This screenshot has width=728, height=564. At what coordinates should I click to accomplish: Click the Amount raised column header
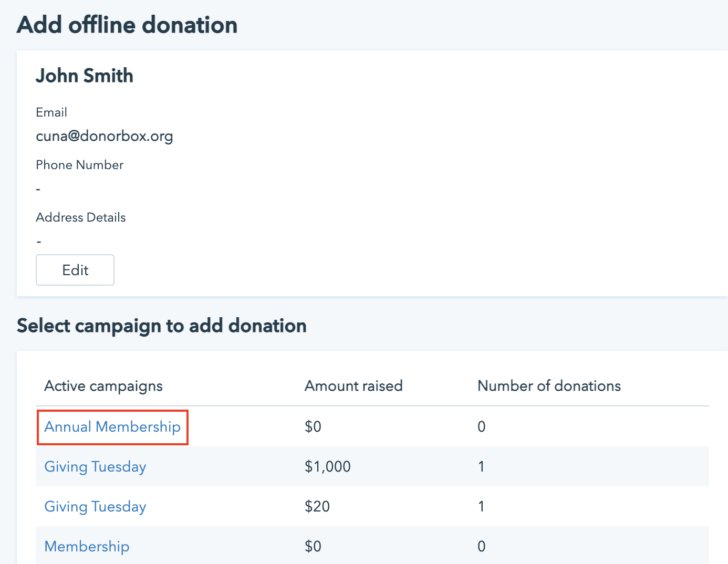pos(353,386)
